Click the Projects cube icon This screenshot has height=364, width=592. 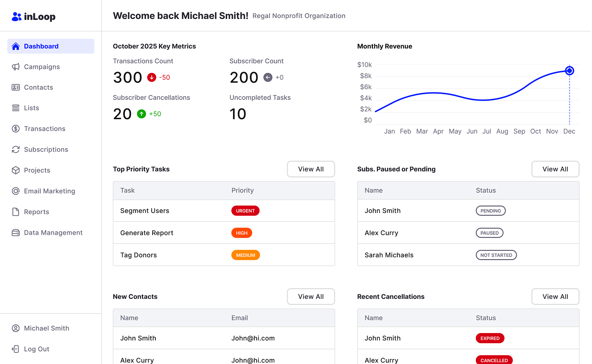16,170
